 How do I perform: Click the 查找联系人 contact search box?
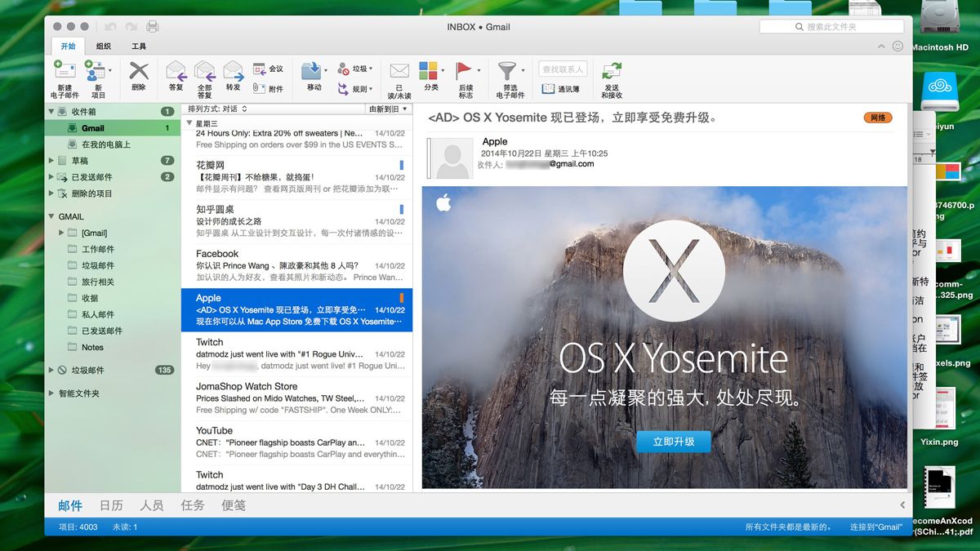[563, 69]
